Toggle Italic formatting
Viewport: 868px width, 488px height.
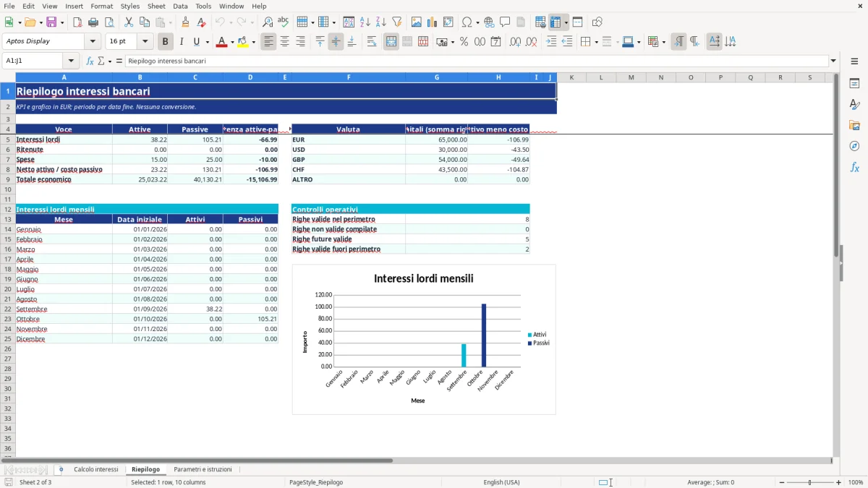pyautogui.click(x=182, y=42)
